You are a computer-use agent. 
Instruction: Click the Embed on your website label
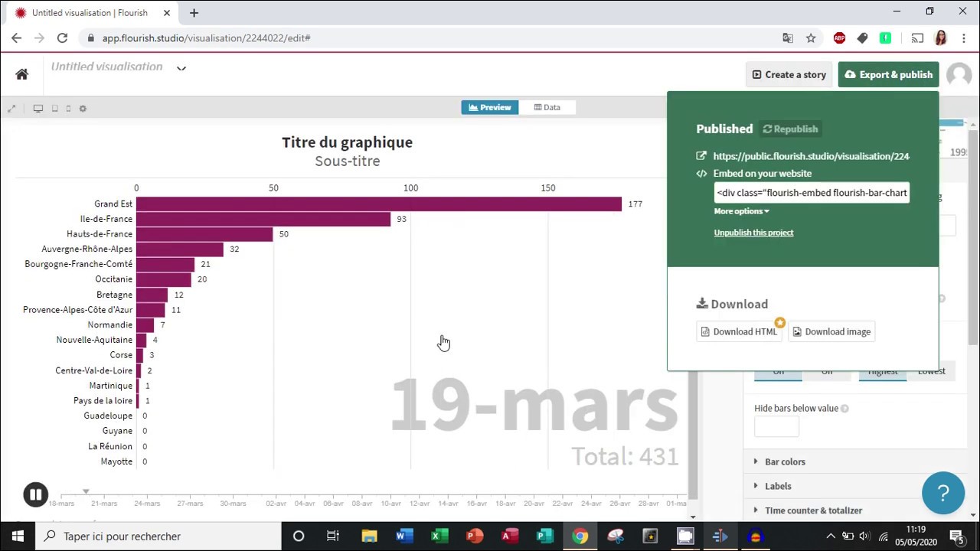point(762,174)
